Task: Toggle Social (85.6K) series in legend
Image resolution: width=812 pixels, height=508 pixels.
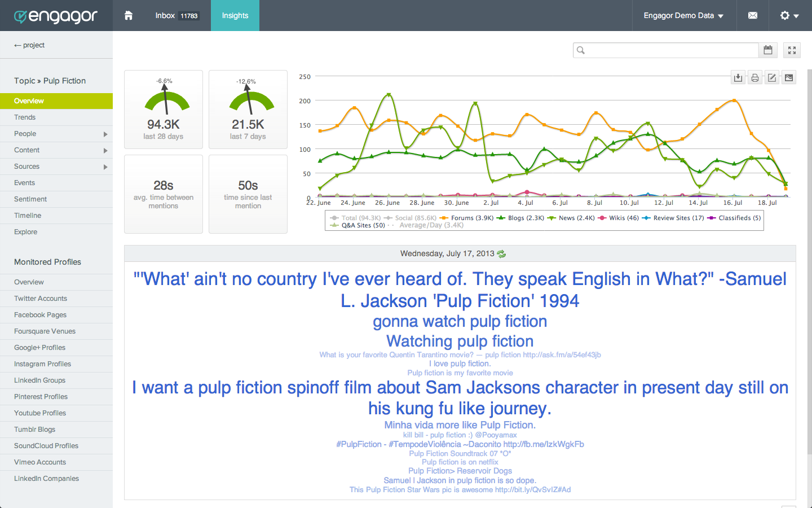Action: pos(410,218)
